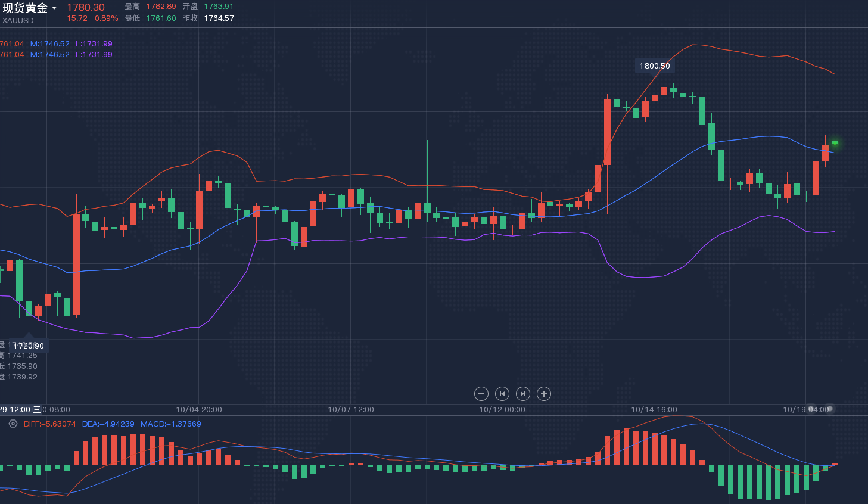Click the DIFF value in MACD legend

(50, 424)
